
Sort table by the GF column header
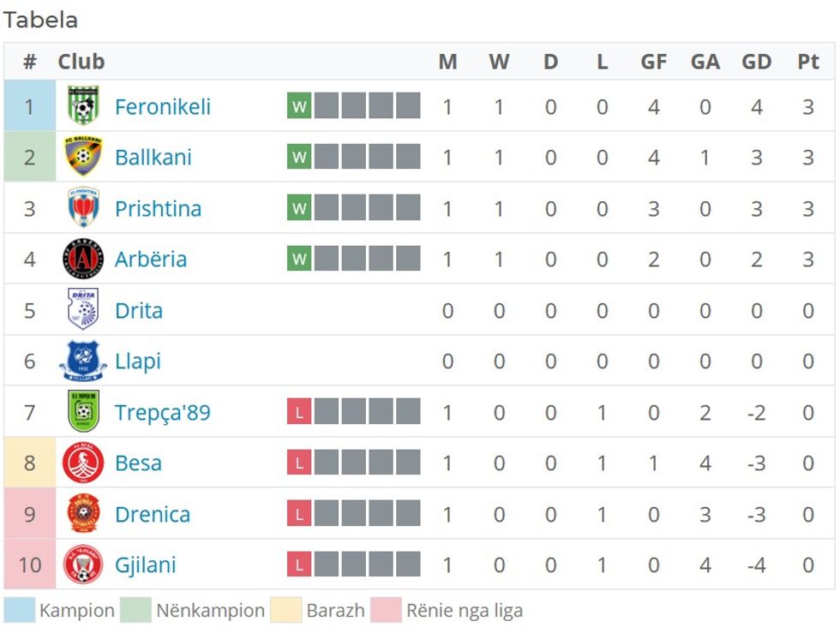click(x=654, y=61)
